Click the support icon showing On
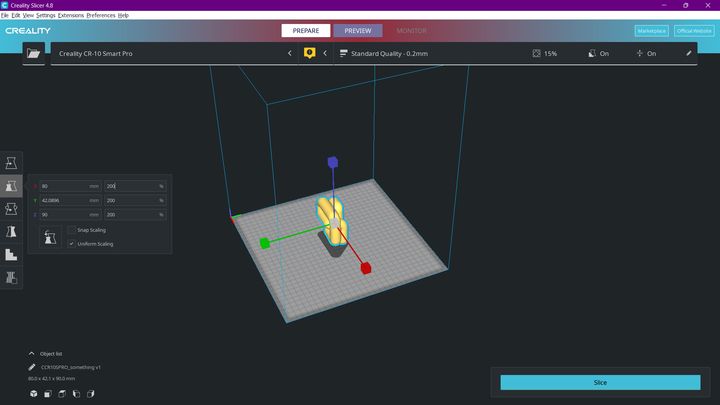The width and height of the screenshot is (720, 405). click(x=592, y=53)
